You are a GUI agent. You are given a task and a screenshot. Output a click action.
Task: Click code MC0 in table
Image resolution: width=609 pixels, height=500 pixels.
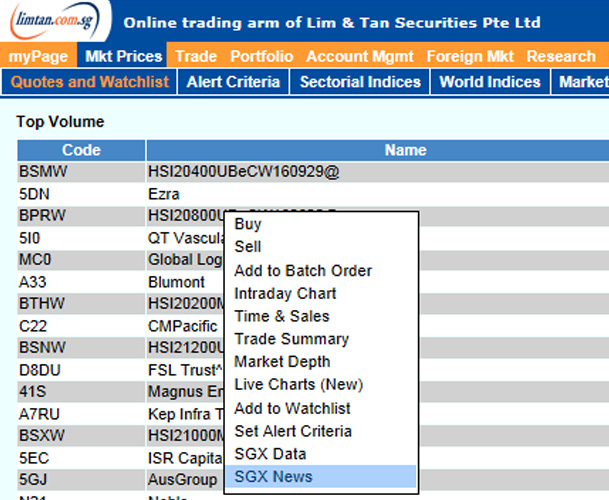pos(35,260)
